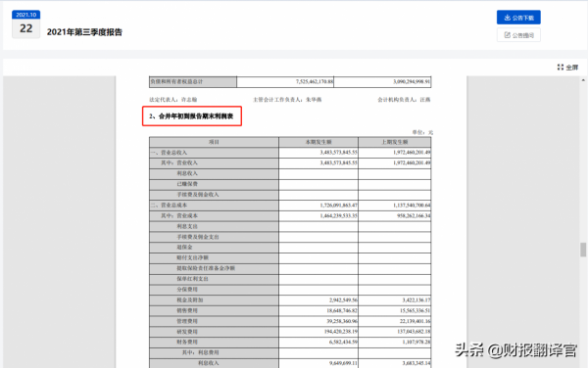Click the 公告提问 button
Screen dimensions: 588x368
(x=518, y=35)
